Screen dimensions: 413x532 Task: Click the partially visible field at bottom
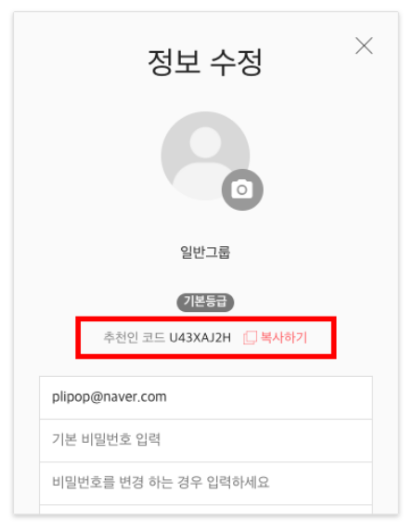(x=206, y=510)
